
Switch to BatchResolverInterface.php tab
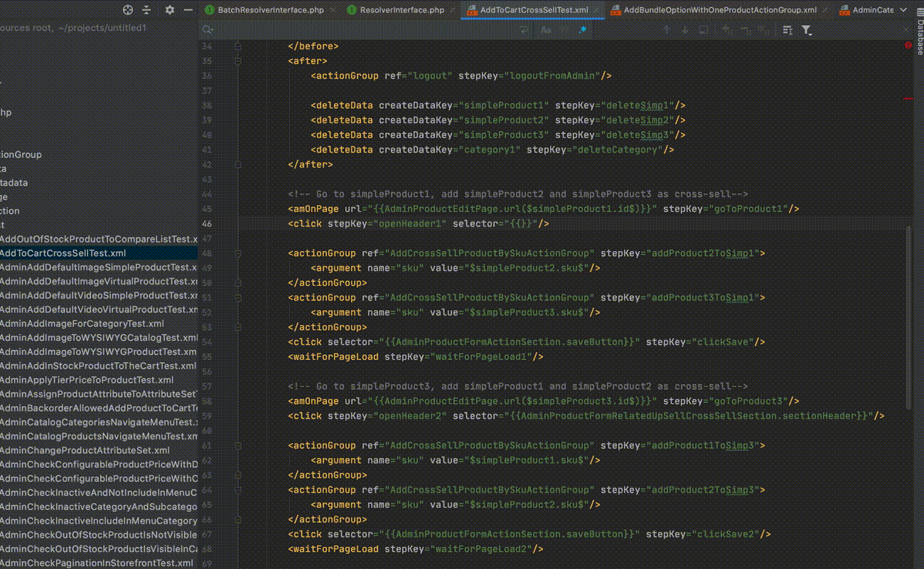pos(270,10)
